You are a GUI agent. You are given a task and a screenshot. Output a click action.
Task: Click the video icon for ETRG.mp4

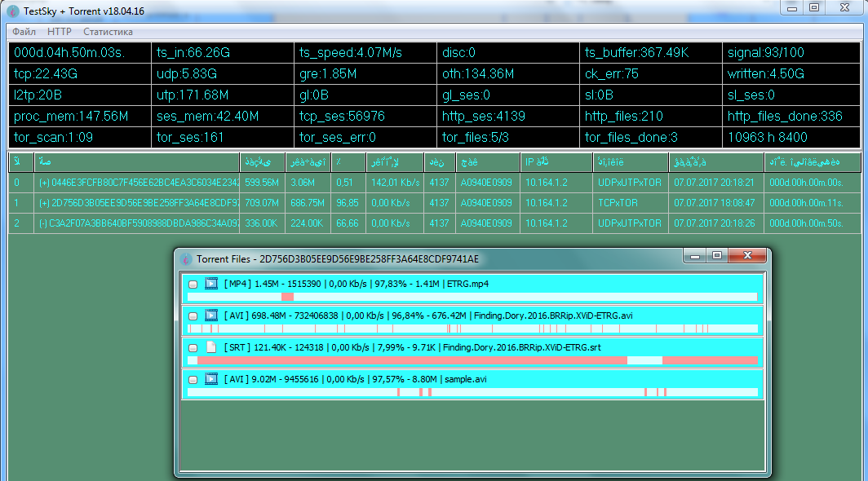click(x=211, y=284)
